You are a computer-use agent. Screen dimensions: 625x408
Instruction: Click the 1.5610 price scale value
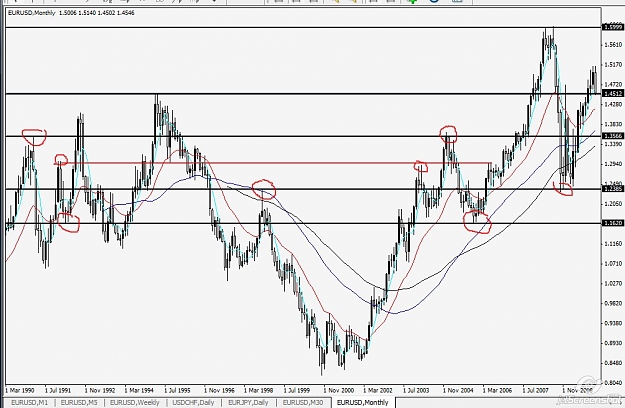coord(613,45)
